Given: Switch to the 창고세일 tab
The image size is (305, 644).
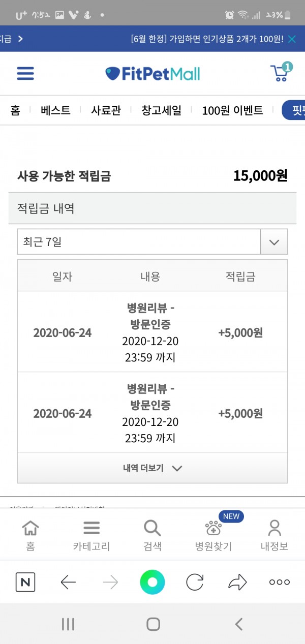Looking at the screenshot, I should [x=161, y=110].
